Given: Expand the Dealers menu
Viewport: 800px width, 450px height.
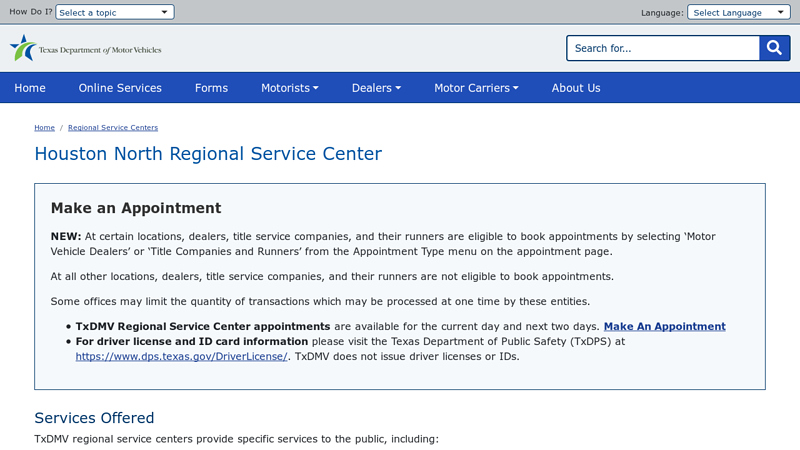Looking at the screenshot, I should click(x=377, y=88).
